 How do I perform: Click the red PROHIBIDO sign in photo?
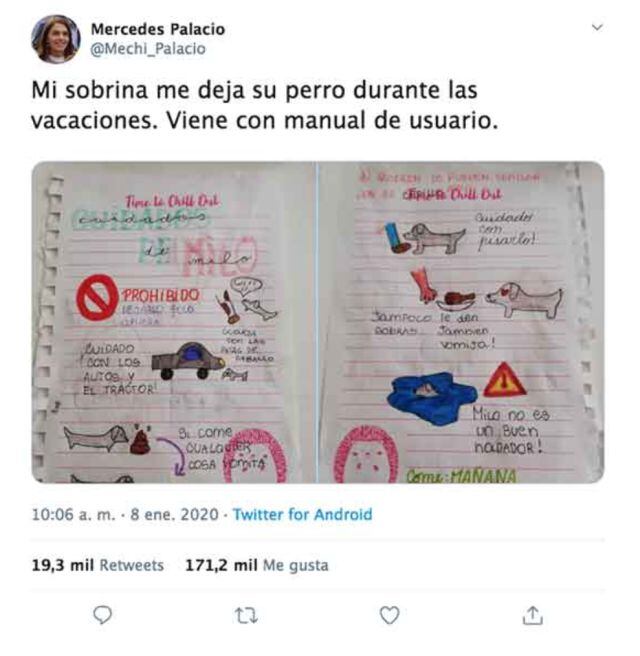pos(97,297)
